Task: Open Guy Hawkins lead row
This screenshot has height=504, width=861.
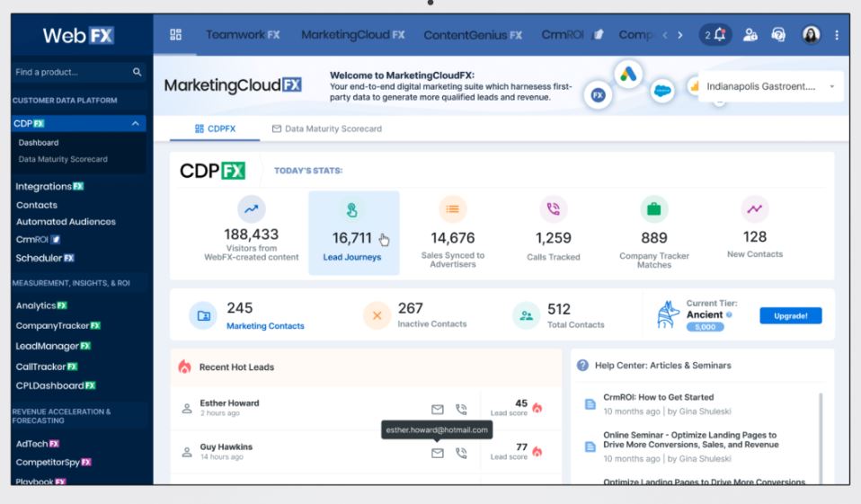Action: (366, 452)
